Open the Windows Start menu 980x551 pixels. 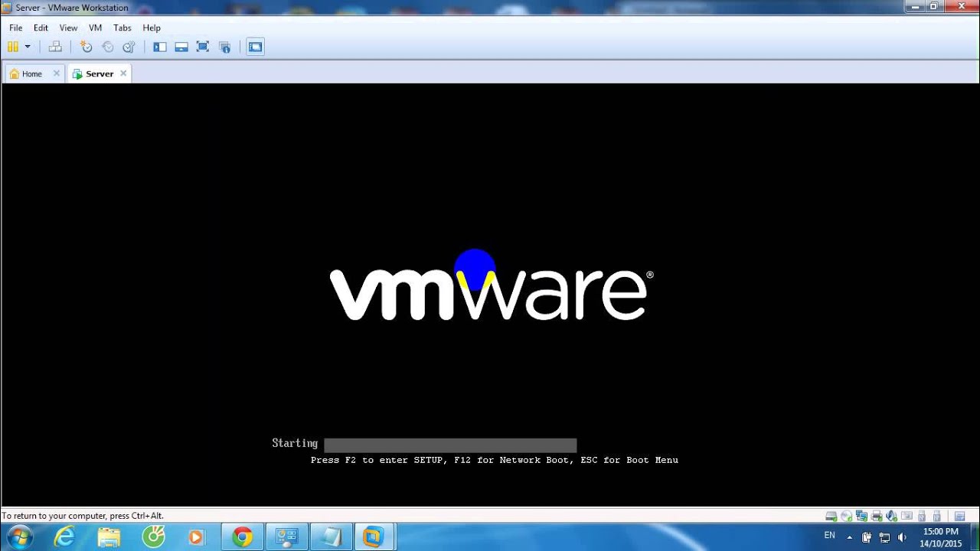(18, 536)
